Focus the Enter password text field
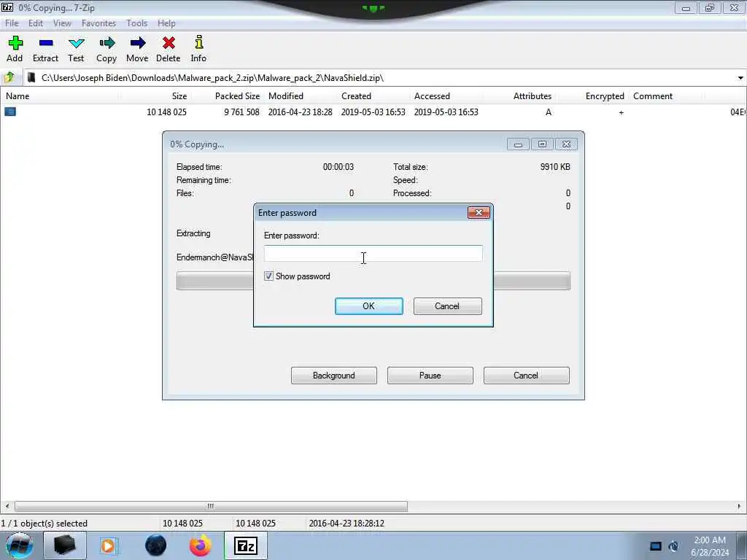 pyautogui.click(x=373, y=253)
